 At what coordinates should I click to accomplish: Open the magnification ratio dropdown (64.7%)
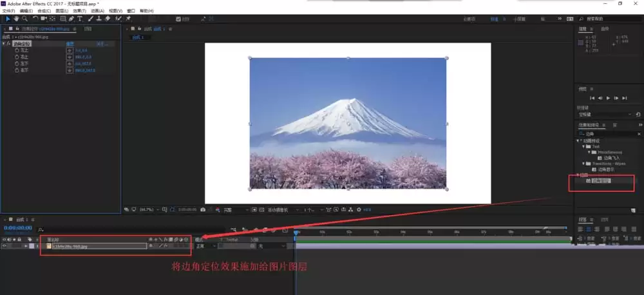[x=149, y=209]
